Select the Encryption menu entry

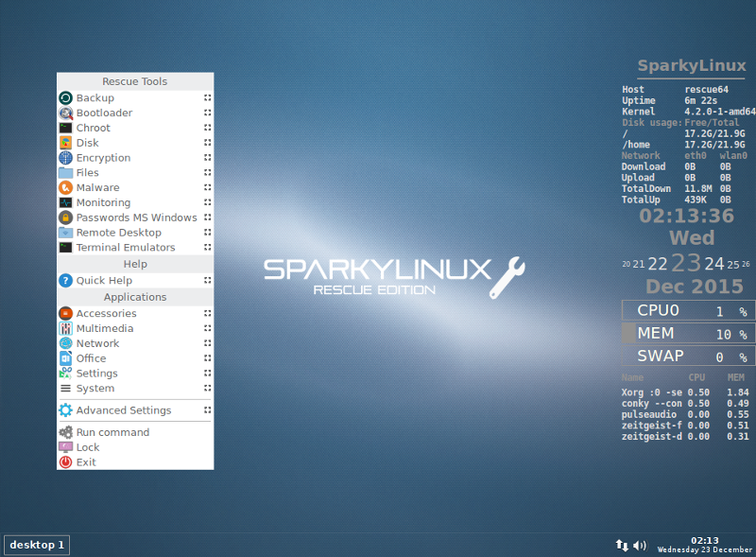click(135, 158)
